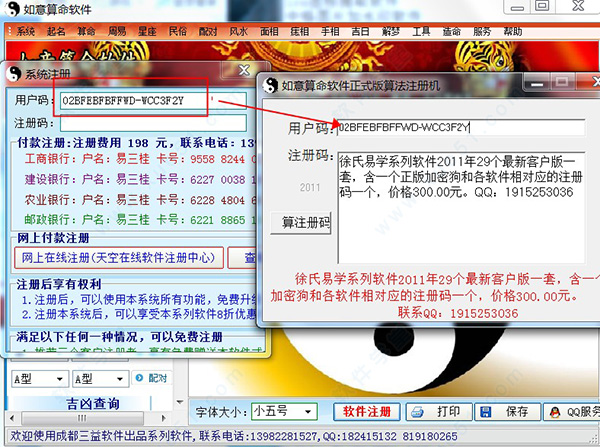Click the 邮政银行 account line
This screenshot has height=447, width=600.
(x=140, y=220)
